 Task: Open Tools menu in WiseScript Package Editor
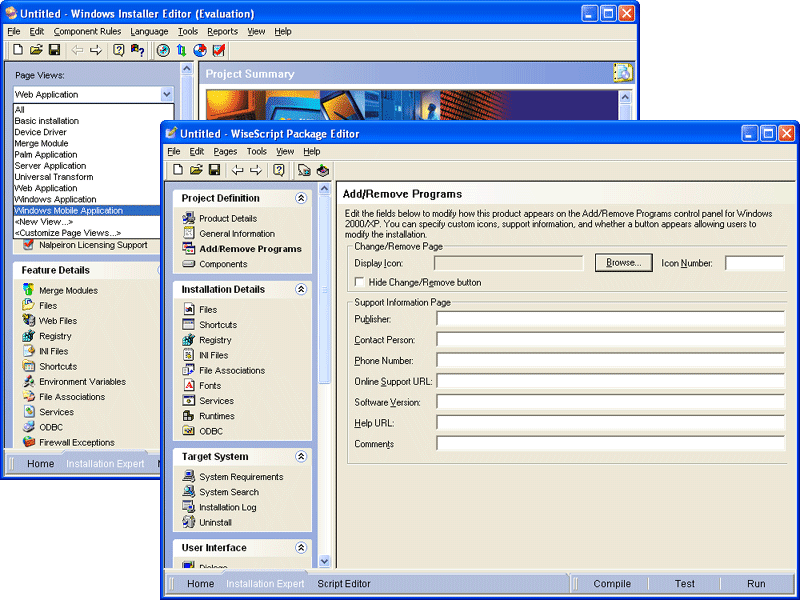tap(257, 152)
